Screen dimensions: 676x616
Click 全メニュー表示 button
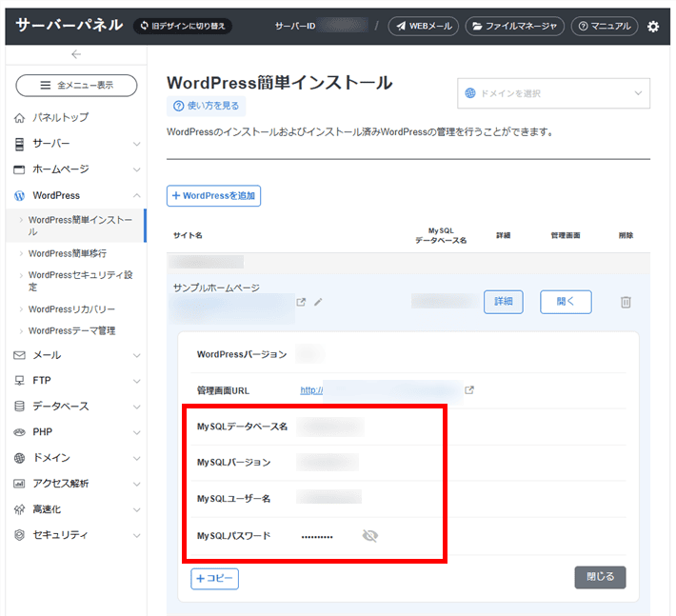pyautogui.click(x=76, y=86)
